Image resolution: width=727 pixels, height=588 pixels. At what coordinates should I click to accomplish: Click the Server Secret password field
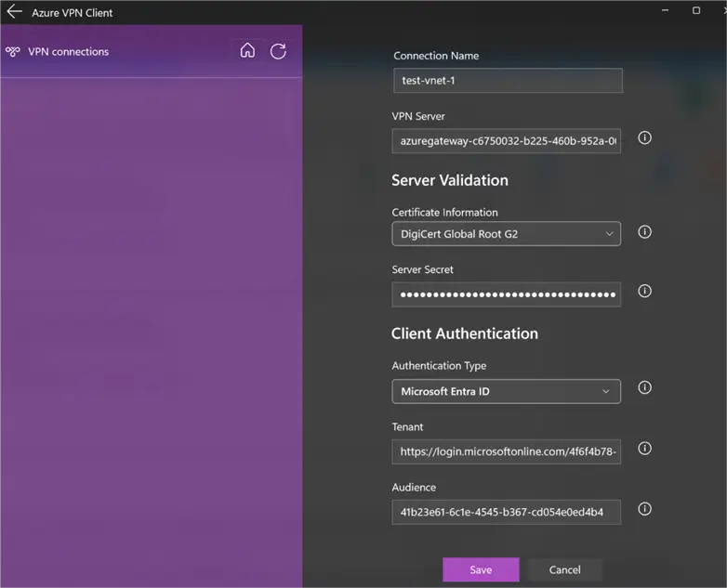tap(507, 294)
